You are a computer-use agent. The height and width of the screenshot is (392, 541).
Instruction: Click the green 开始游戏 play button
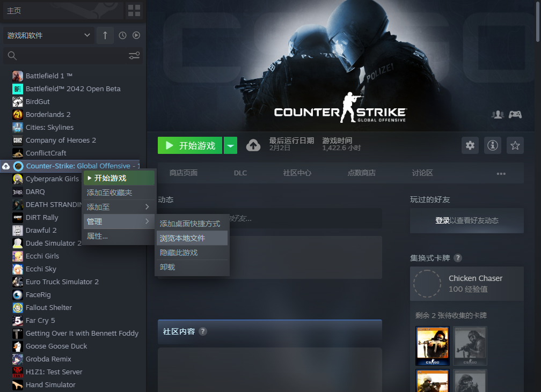[190, 145]
